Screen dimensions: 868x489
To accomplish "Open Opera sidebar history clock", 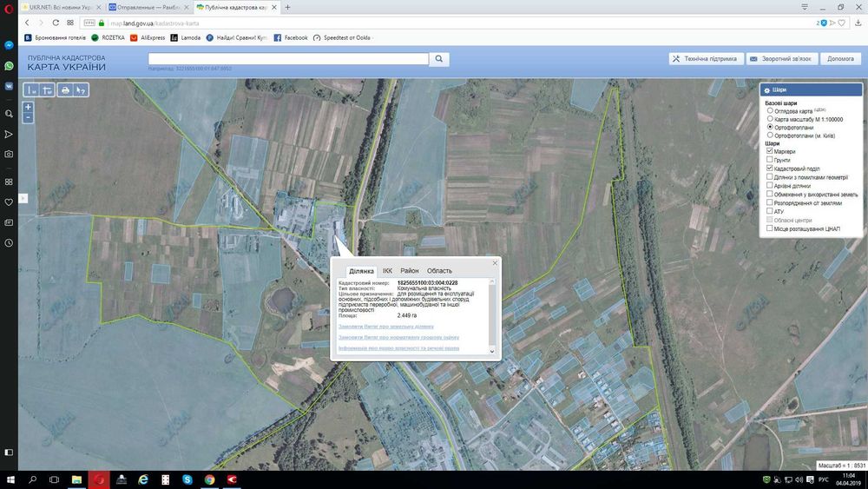I will click(x=9, y=242).
